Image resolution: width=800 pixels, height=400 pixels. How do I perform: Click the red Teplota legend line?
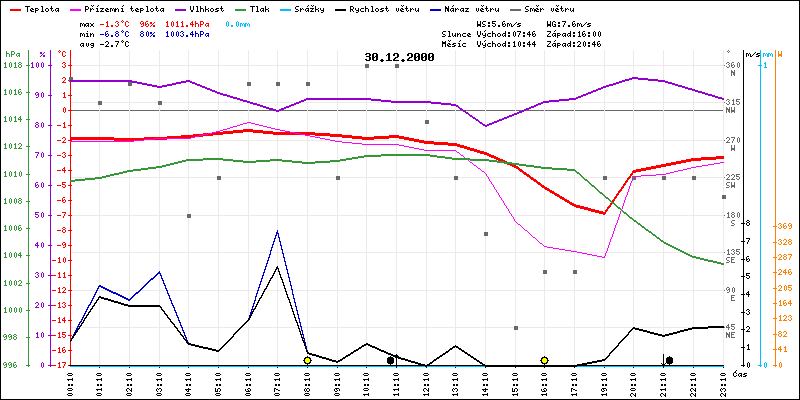(x=12, y=8)
